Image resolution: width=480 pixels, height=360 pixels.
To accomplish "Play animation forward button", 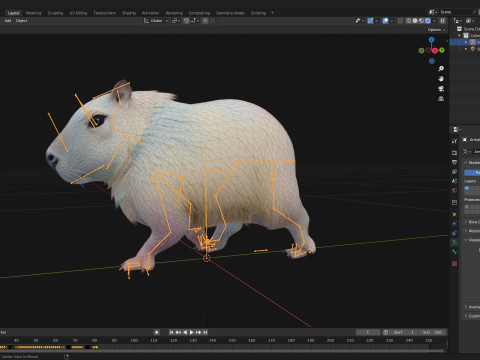I will (x=192, y=332).
